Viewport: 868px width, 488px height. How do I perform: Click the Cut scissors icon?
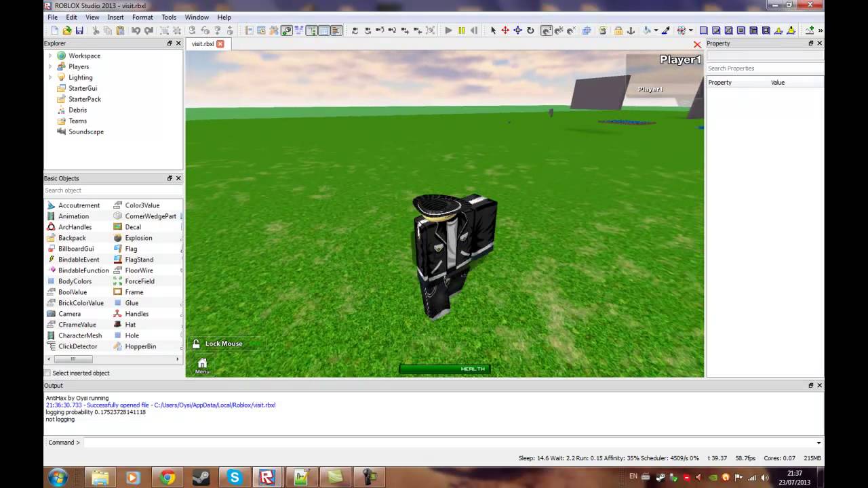click(96, 30)
